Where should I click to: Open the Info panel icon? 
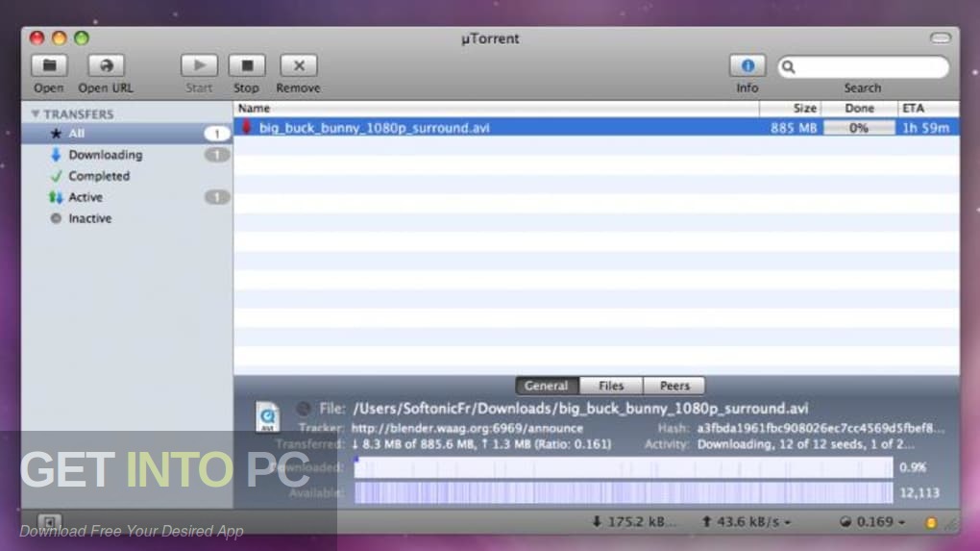coord(747,65)
